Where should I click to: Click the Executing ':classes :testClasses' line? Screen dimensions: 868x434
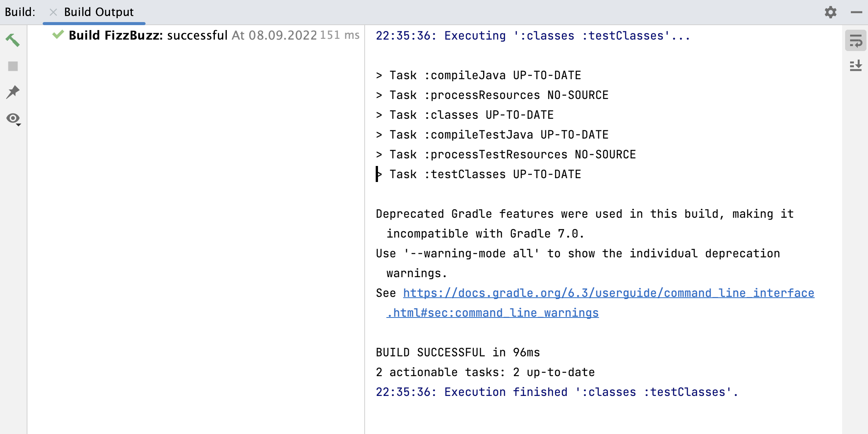click(x=532, y=36)
